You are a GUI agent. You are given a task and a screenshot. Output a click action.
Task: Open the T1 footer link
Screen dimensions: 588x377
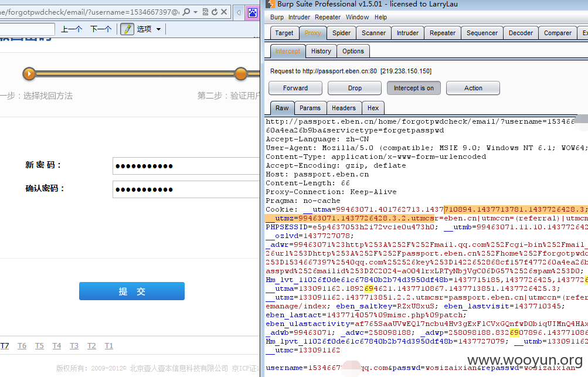(109, 345)
